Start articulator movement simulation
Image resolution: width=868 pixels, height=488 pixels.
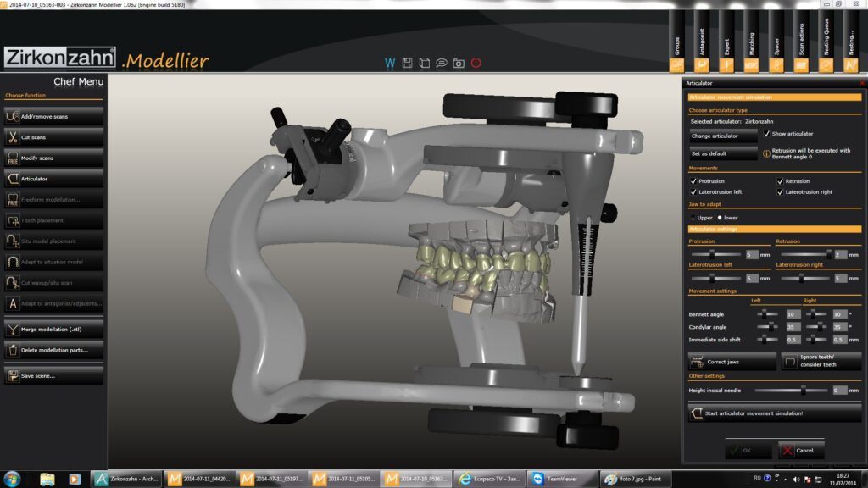775,413
